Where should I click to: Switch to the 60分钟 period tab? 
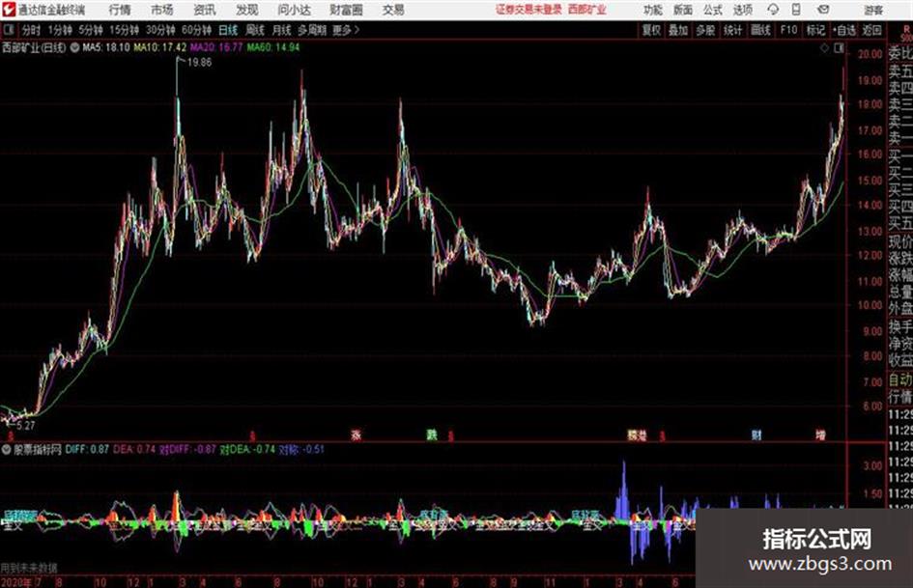pos(197,30)
